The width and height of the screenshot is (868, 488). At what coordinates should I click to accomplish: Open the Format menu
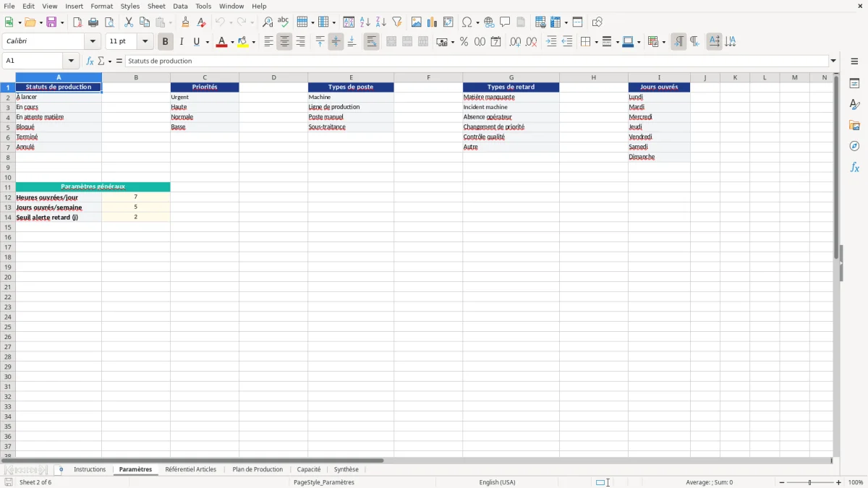point(102,6)
